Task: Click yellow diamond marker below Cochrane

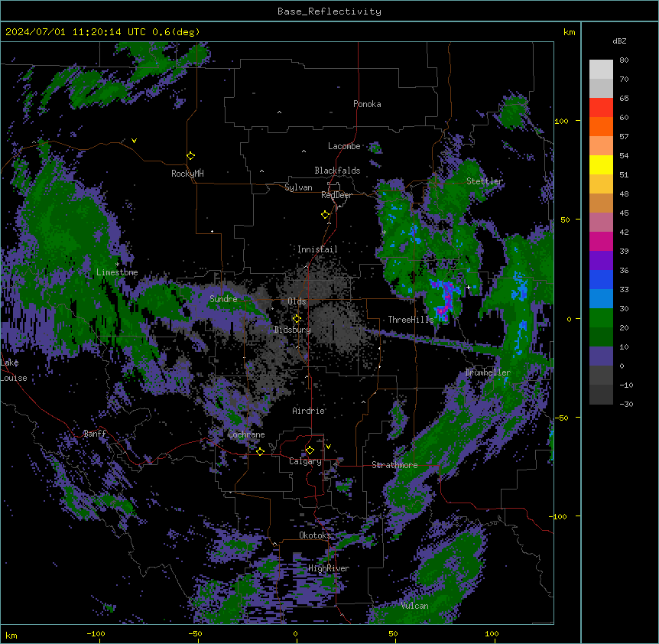Action: click(x=260, y=451)
